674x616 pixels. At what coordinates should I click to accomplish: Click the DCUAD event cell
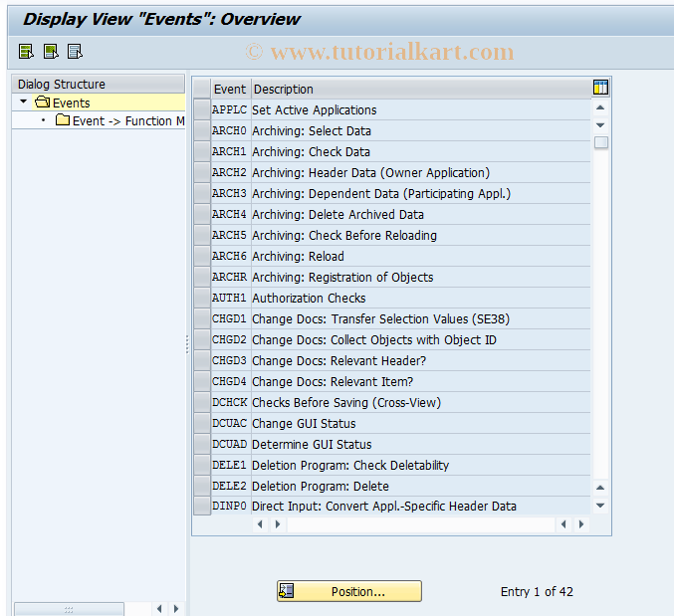point(230,444)
